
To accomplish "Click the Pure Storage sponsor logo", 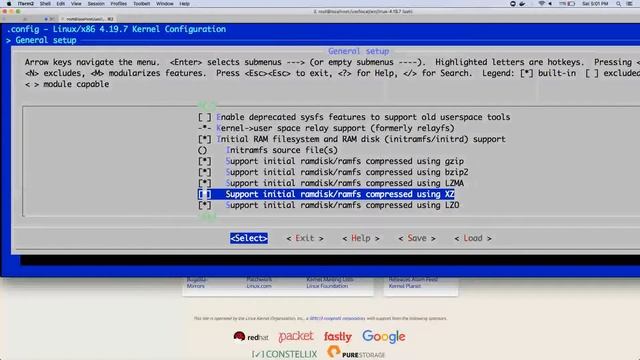I will click(x=356, y=353).
